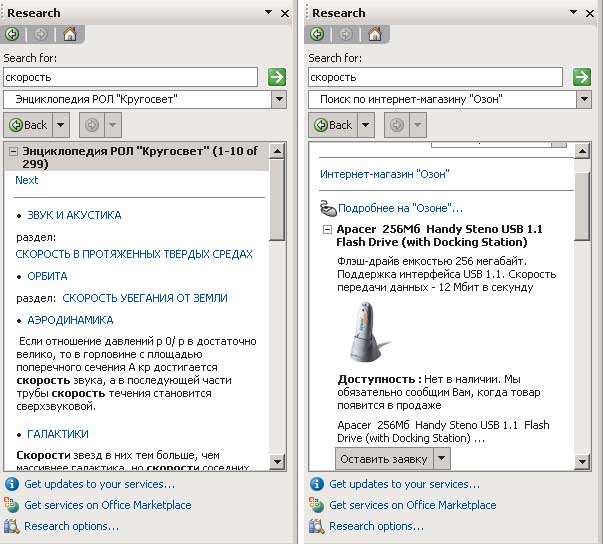Open Forward history dropdown in left pane
Image resolution: width=603 pixels, height=544 pixels.
113,125
